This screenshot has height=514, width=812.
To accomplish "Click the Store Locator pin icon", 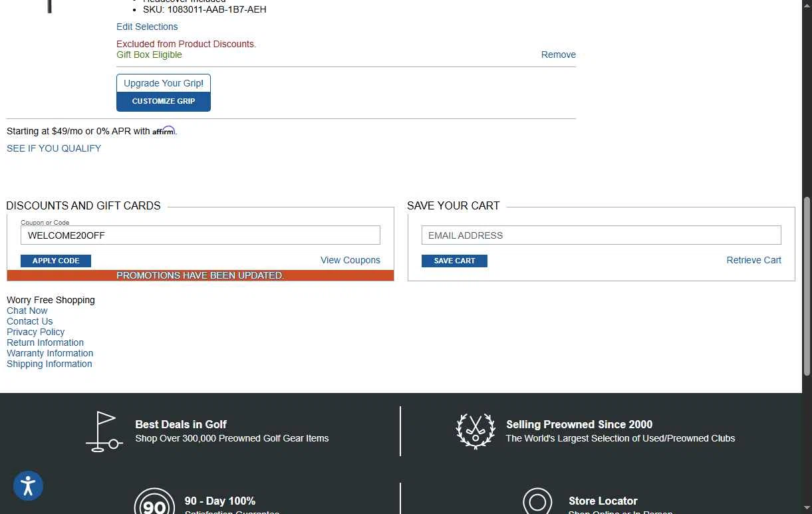I will pyautogui.click(x=537, y=501).
